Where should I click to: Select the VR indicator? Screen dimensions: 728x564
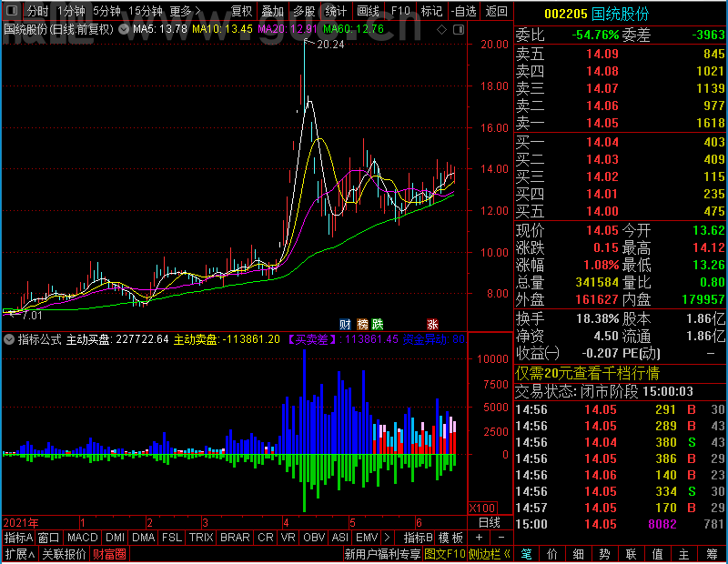288,538
